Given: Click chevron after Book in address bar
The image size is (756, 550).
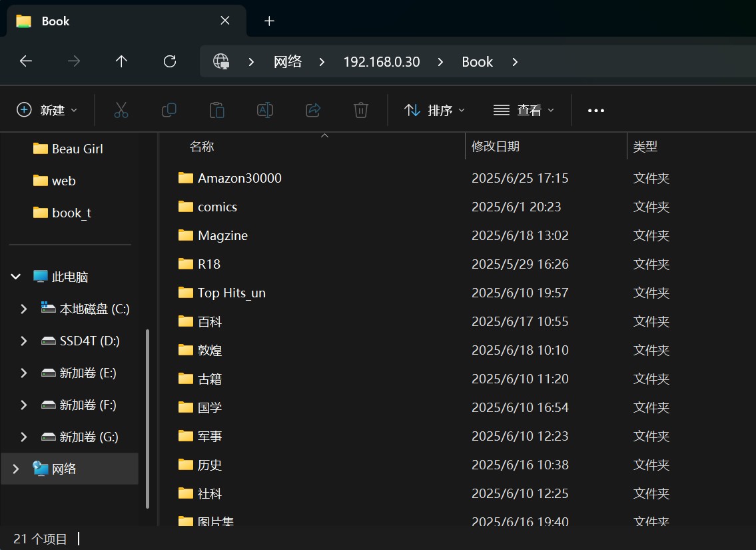Looking at the screenshot, I should (x=515, y=62).
